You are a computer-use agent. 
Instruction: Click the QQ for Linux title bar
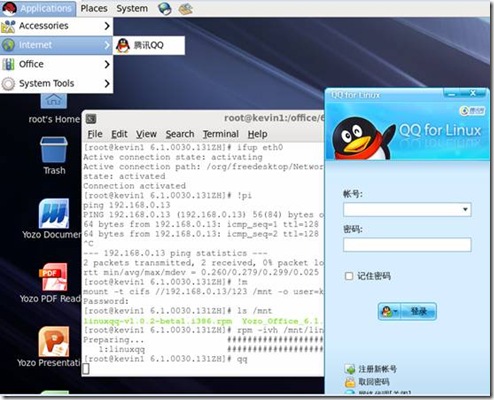(x=383, y=95)
